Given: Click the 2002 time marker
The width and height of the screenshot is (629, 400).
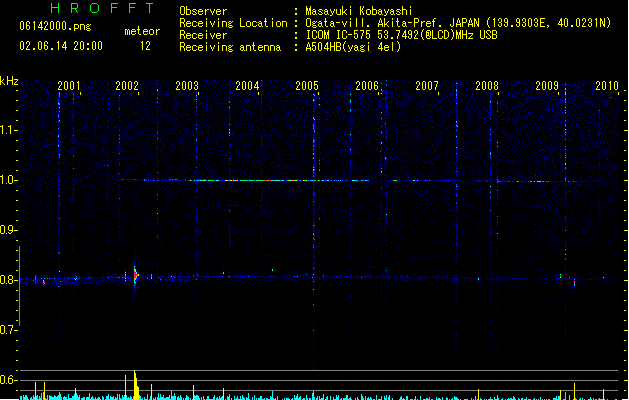Looking at the screenshot, I should coord(127,85).
